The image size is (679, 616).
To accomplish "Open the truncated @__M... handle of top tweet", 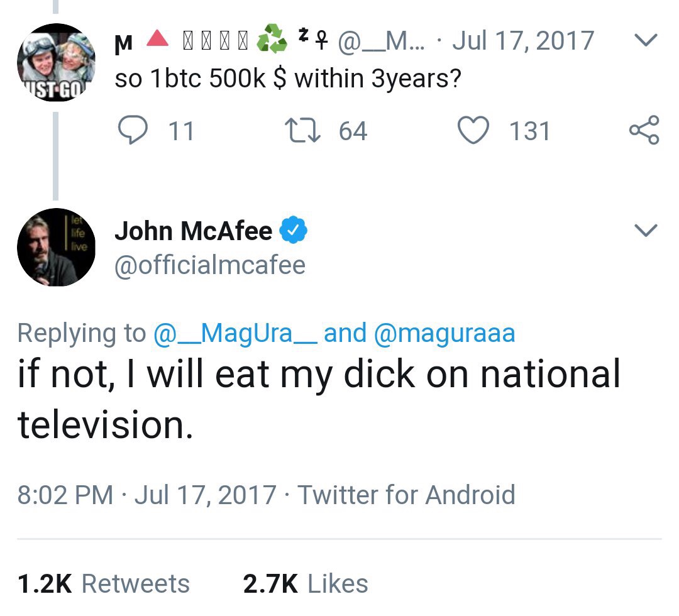I will [x=382, y=41].
